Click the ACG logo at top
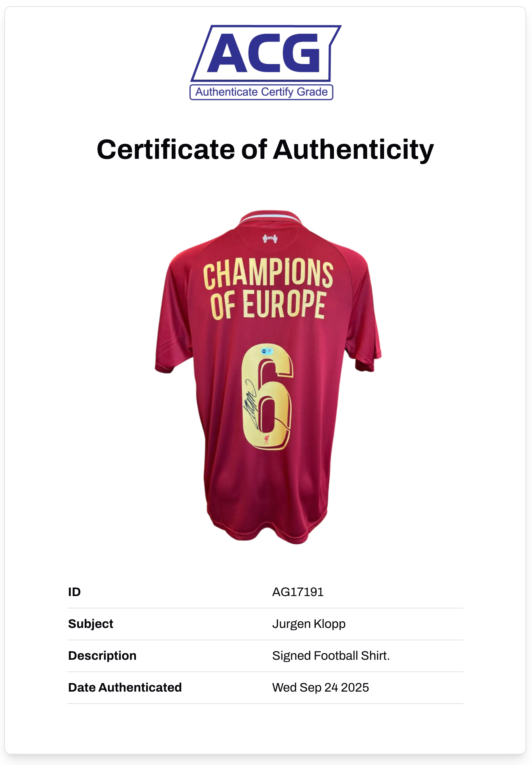 (266, 53)
